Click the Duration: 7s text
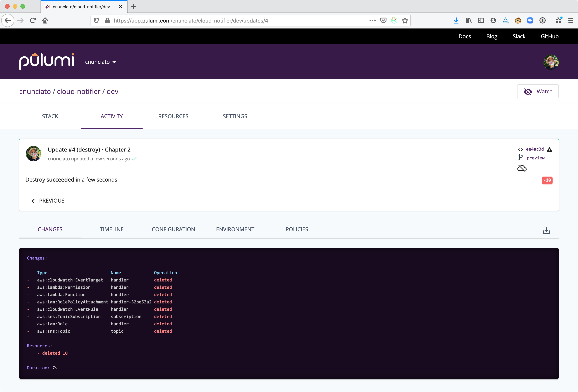The image size is (578, 392). pos(42,368)
